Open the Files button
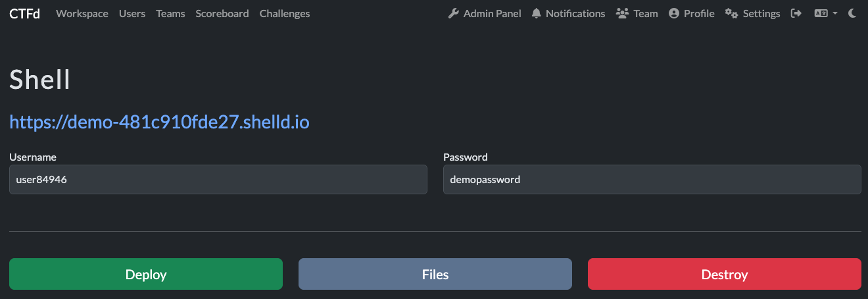The height and width of the screenshot is (299, 868). point(435,274)
